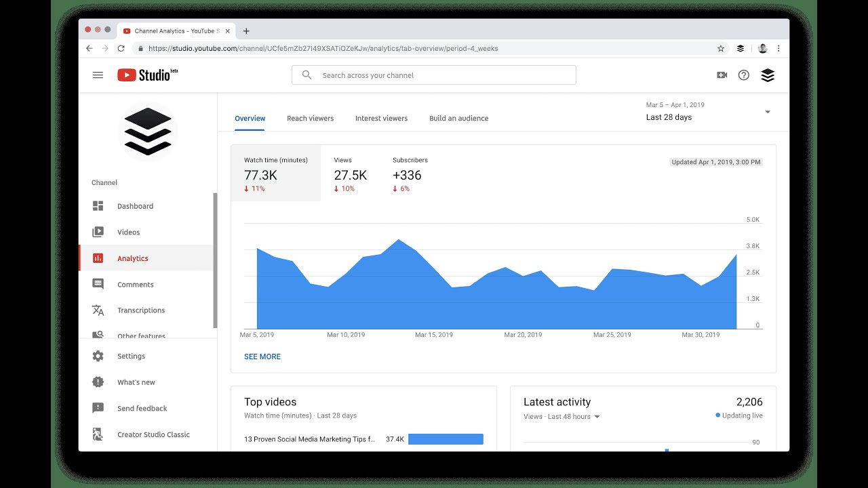
Task: Click the browser forward arrow
Action: click(x=105, y=49)
